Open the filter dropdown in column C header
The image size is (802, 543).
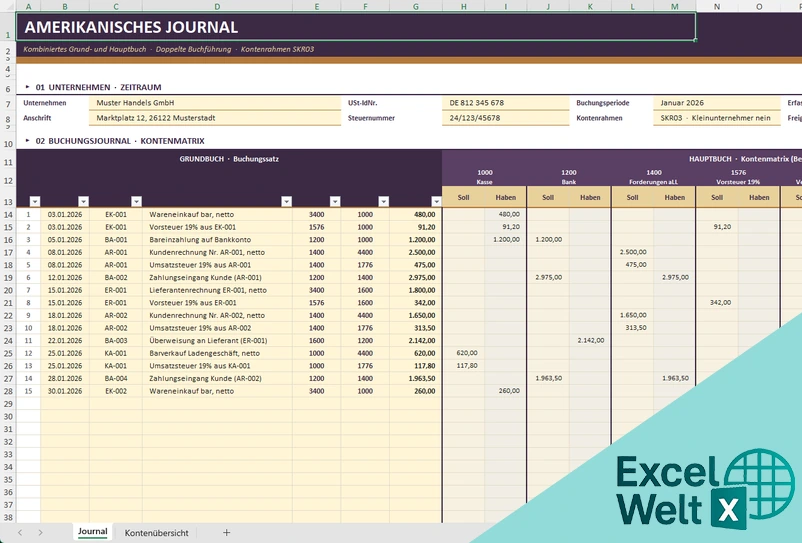136,201
